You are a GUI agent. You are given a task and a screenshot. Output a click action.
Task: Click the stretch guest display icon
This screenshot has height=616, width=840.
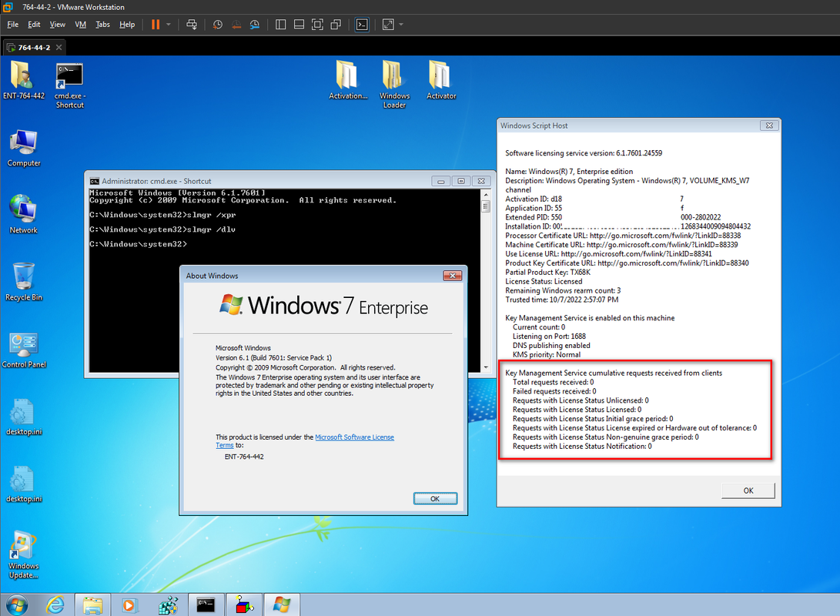[x=388, y=25]
